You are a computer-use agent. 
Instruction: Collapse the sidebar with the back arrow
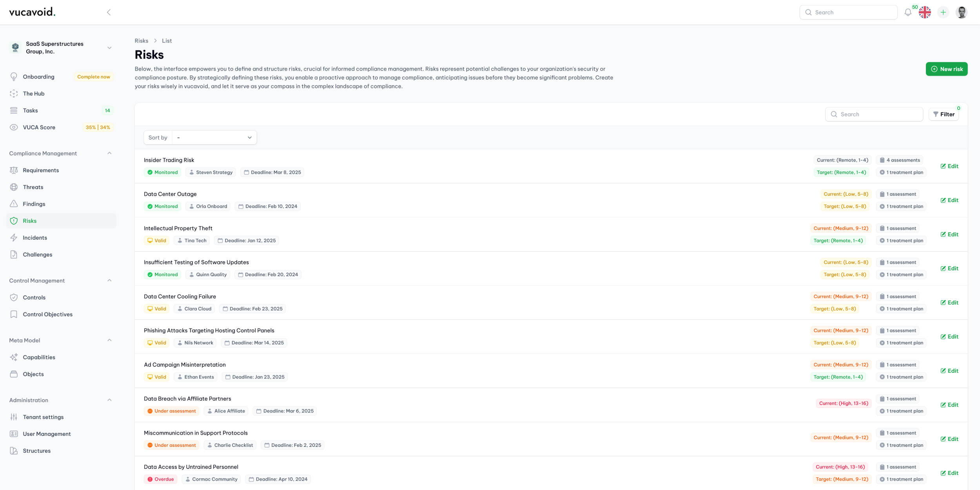(109, 12)
